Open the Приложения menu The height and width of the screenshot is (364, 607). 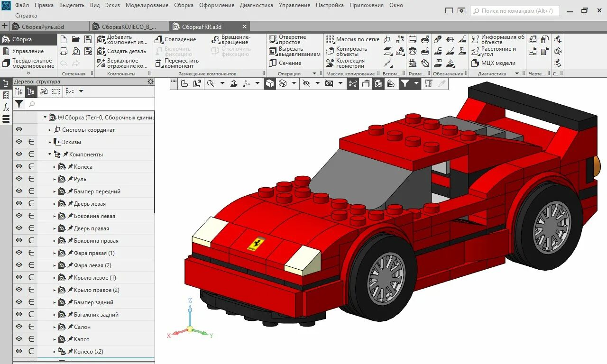367,5
